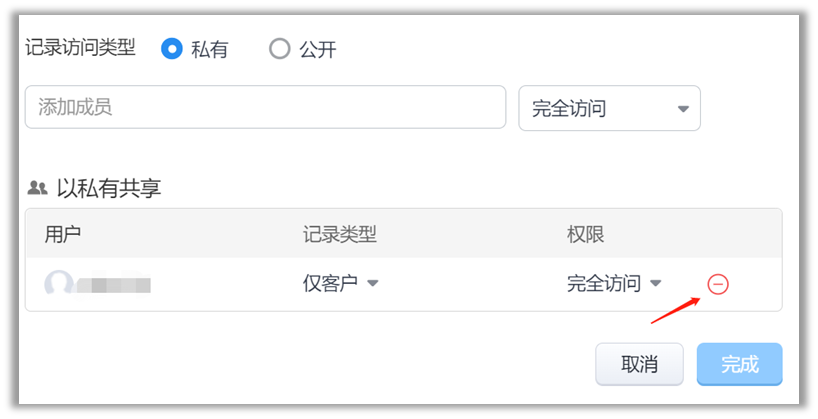
Task: Click the caret in the top 完全访问 box
Action: [x=683, y=109]
